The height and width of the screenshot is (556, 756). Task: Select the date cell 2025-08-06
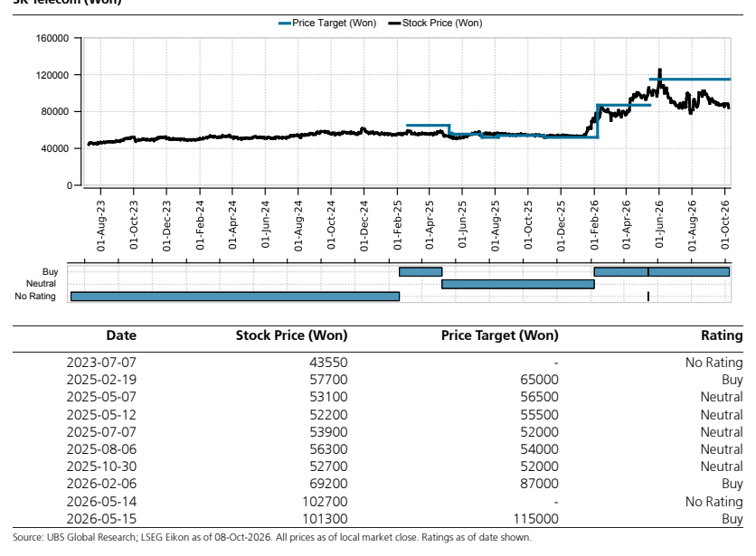point(101,449)
